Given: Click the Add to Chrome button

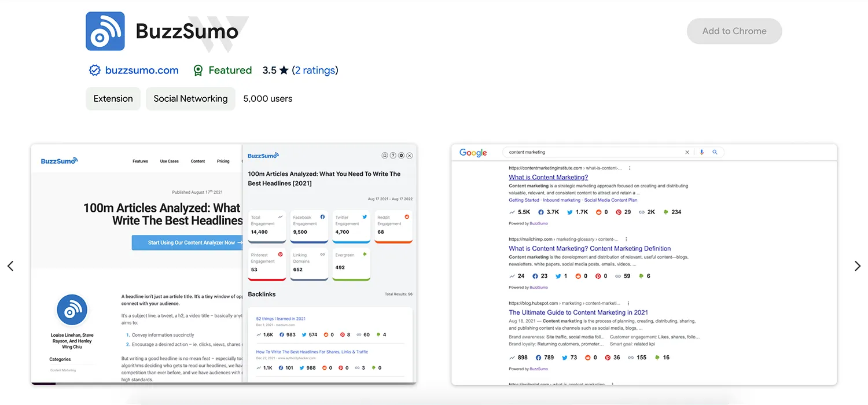Looking at the screenshot, I should tap(734, 31).
